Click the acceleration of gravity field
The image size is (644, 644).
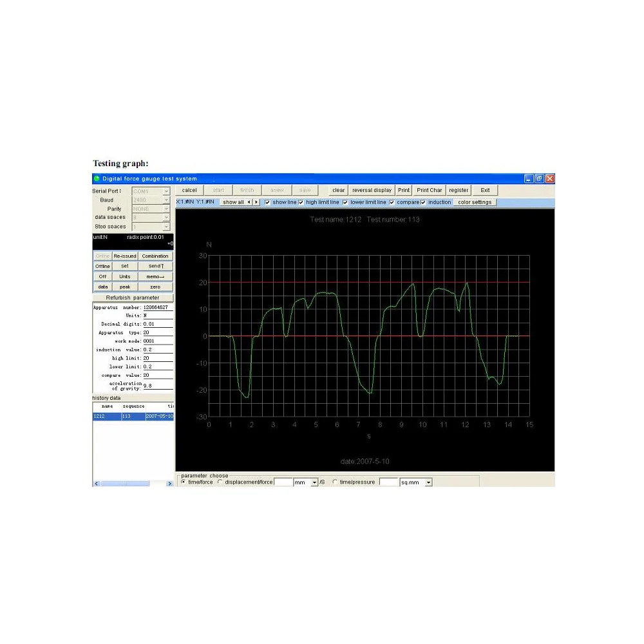(x=158, y=386)
